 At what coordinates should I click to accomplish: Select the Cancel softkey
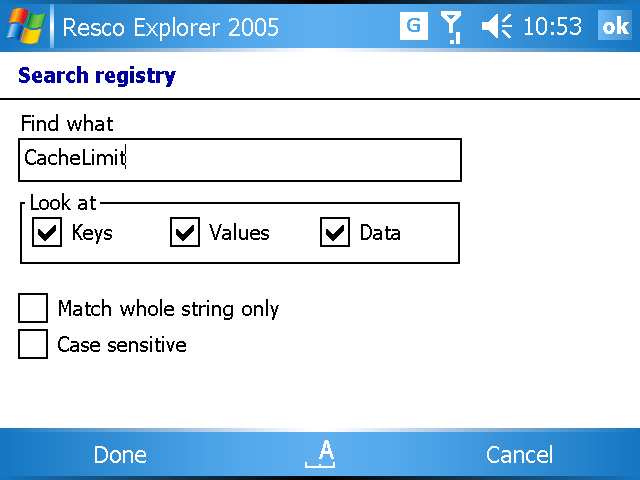tap(519, 454)
